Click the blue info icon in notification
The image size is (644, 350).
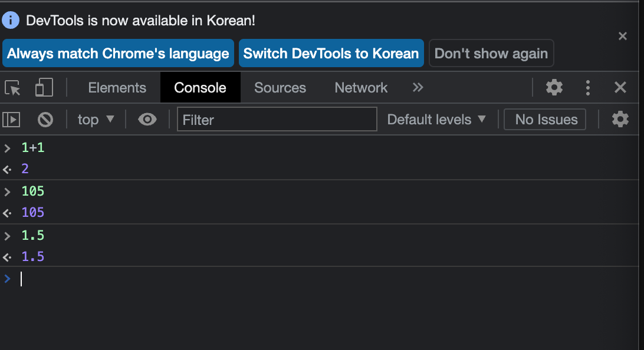click(11, 20)
